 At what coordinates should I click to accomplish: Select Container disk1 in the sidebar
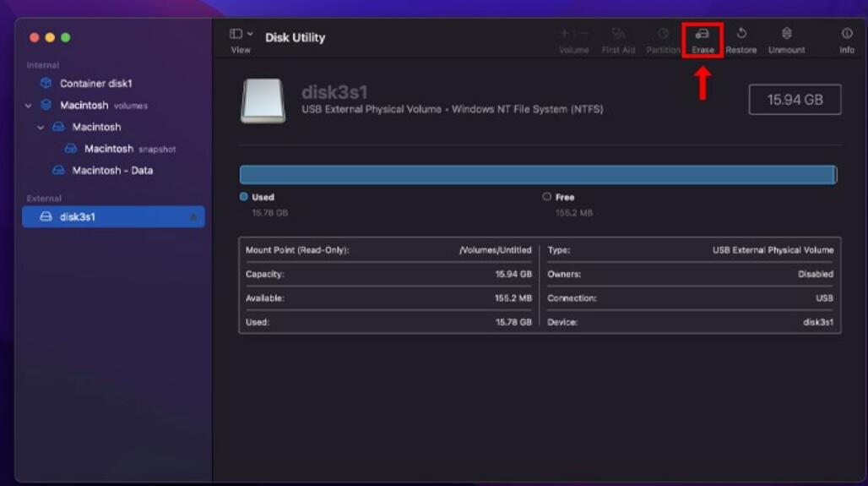(95, 84)
